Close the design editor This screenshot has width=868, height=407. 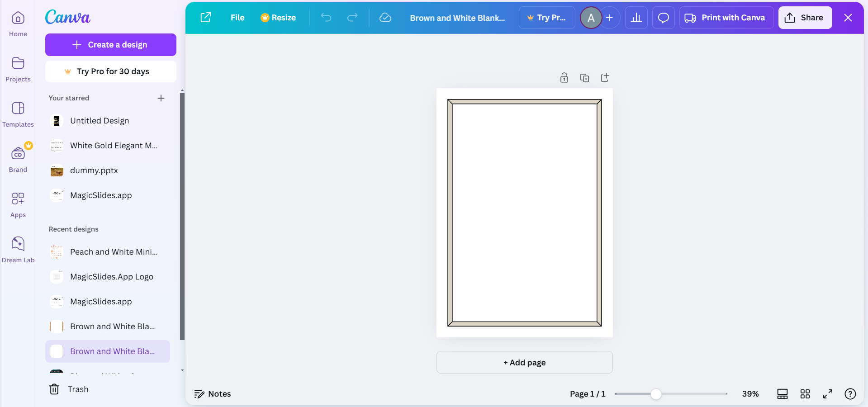click(x=848, y=18)
